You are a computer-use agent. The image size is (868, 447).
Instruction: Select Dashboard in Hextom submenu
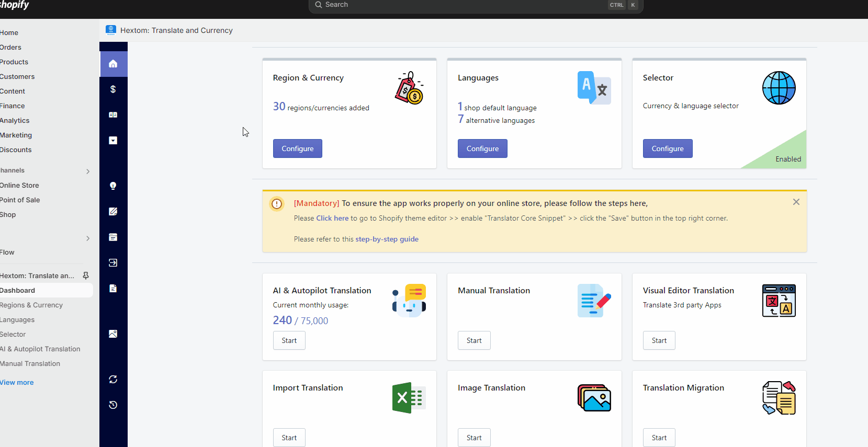47,290
